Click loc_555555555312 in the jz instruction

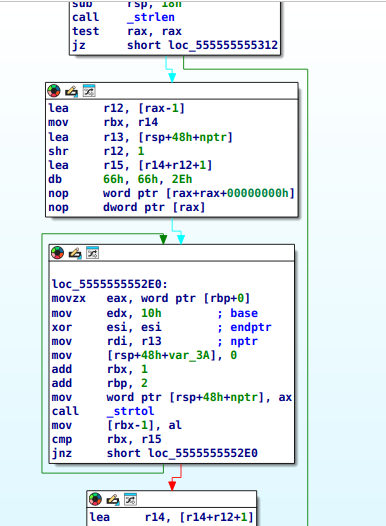pos(223,45)
